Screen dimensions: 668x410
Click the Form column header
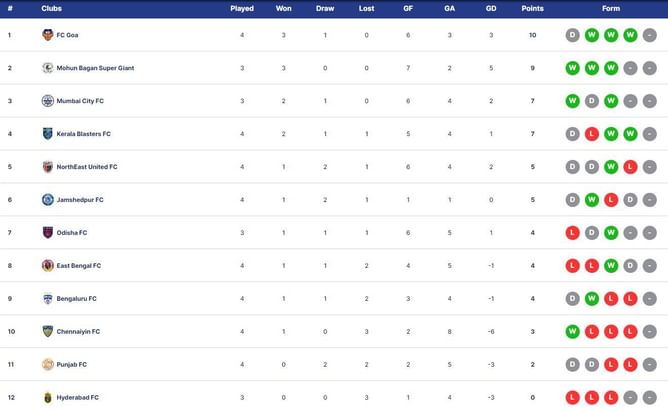click(610, 8)
